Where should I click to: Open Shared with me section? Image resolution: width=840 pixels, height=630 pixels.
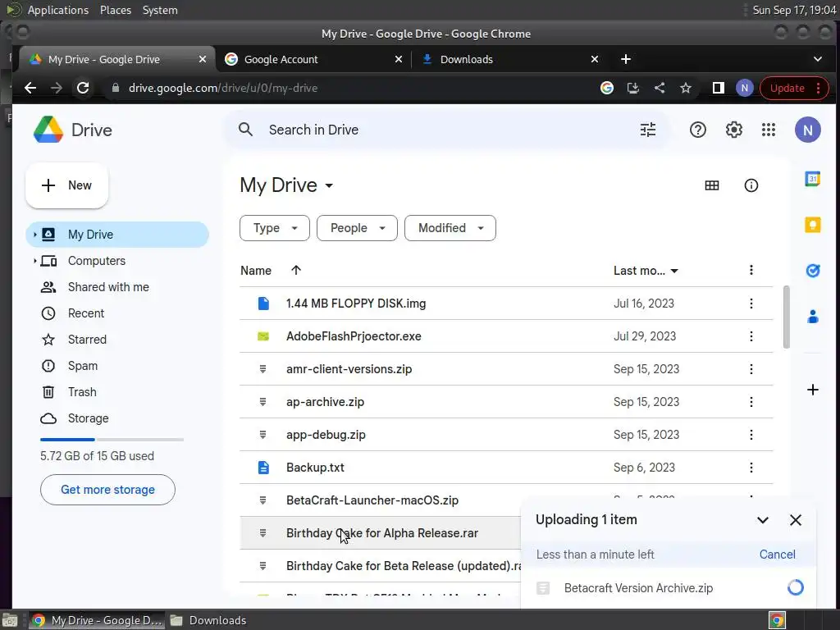[x=108, y=287]
